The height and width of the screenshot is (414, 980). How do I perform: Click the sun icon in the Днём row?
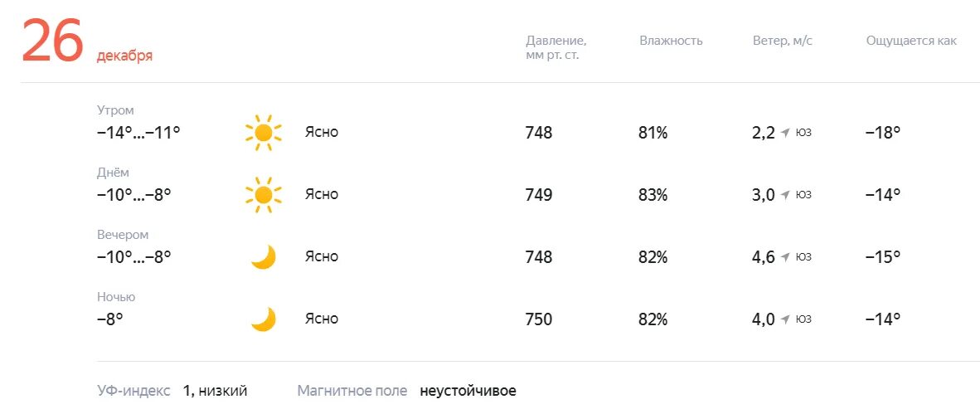263,194
